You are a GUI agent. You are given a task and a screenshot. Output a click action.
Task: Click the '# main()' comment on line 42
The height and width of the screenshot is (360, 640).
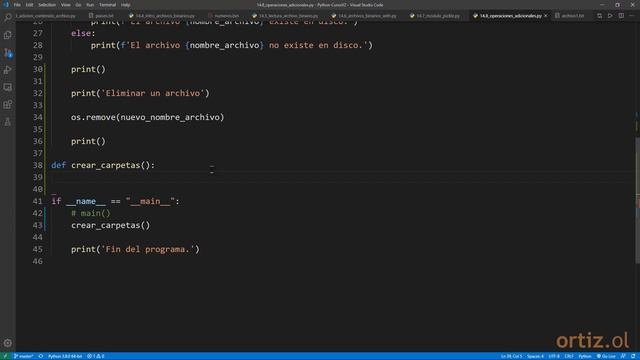(91, 213)
